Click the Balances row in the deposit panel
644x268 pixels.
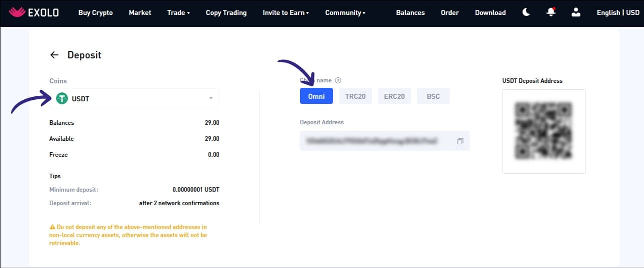(x=134, y=123)
